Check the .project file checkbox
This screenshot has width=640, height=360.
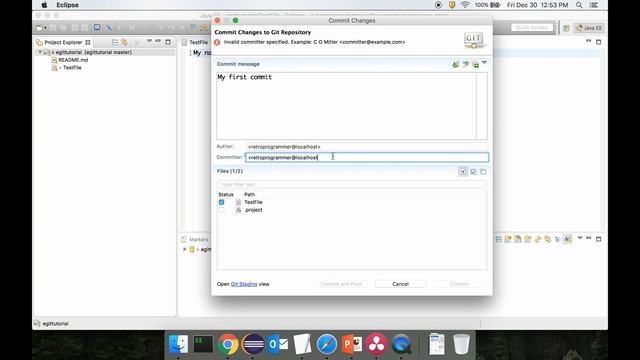click(221, 210)
